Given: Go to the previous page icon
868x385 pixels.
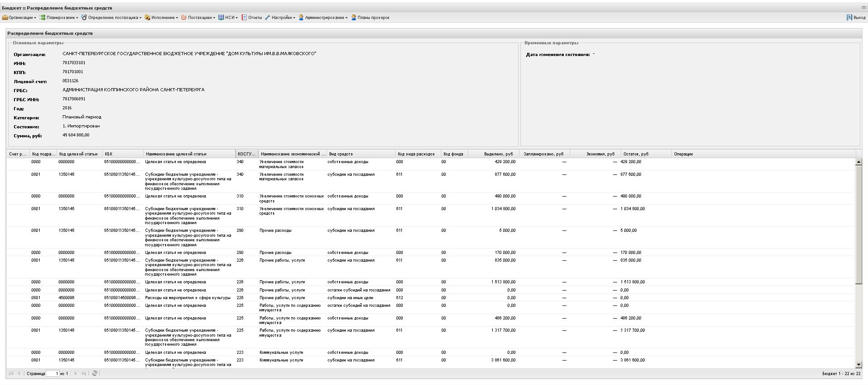Looking at the screenshot, I should click(19, 373).
